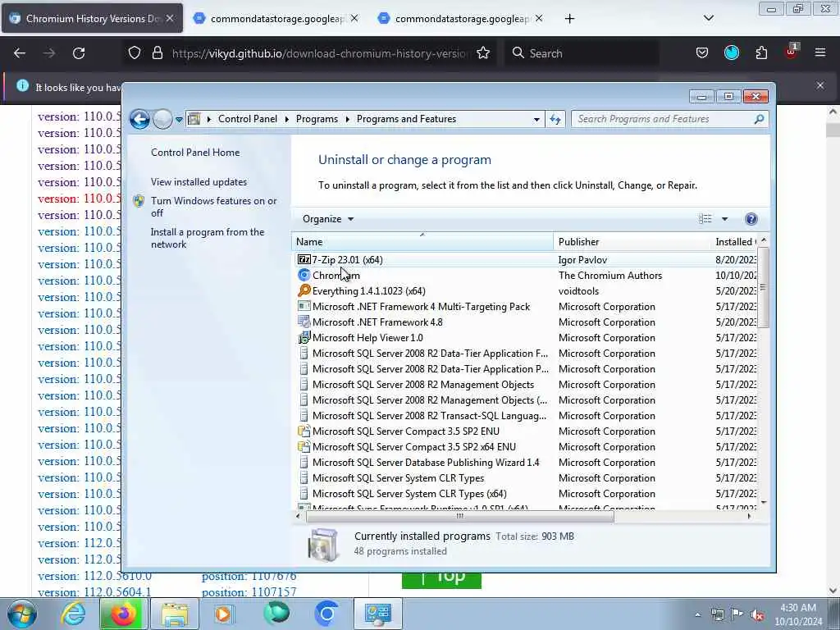This screenshot has width=840, height=630.
Task: Open Turn Windows features on or off
Action: [x=214, y=207]
